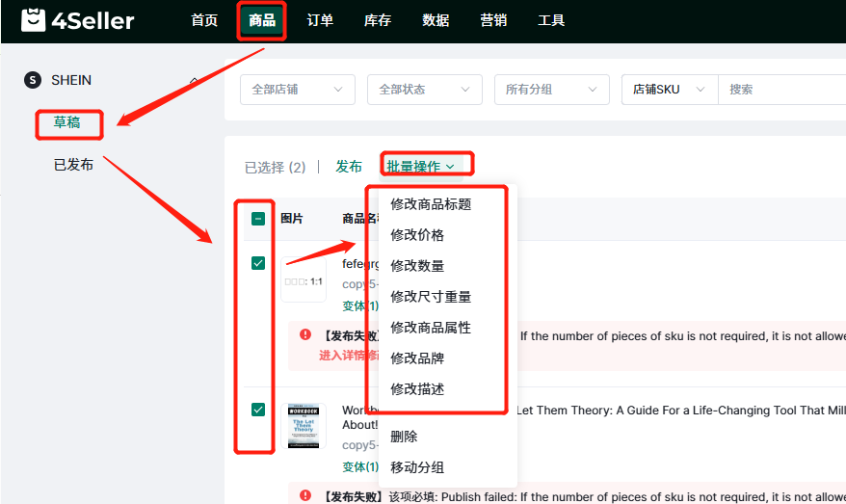Open the 全部状态 status filter dropdown
The image size is (846, 504).
pyautogui.click(x=424, y=90)
